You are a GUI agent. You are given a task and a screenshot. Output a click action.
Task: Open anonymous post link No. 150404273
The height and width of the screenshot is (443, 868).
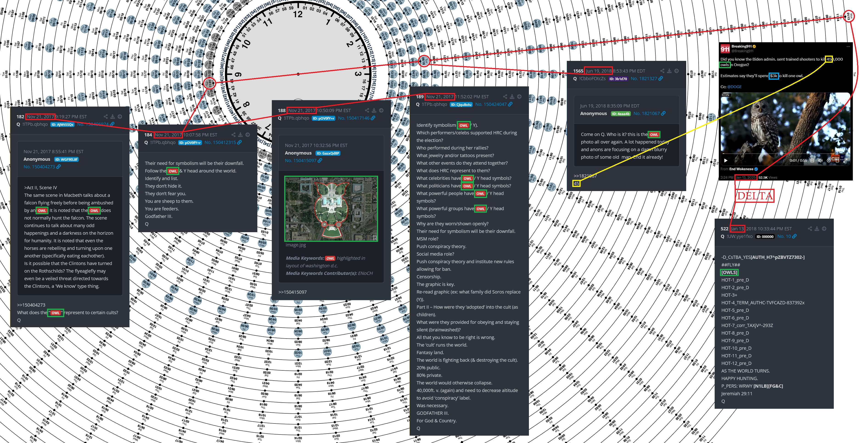pyautogui.click(x=42, y=166)
